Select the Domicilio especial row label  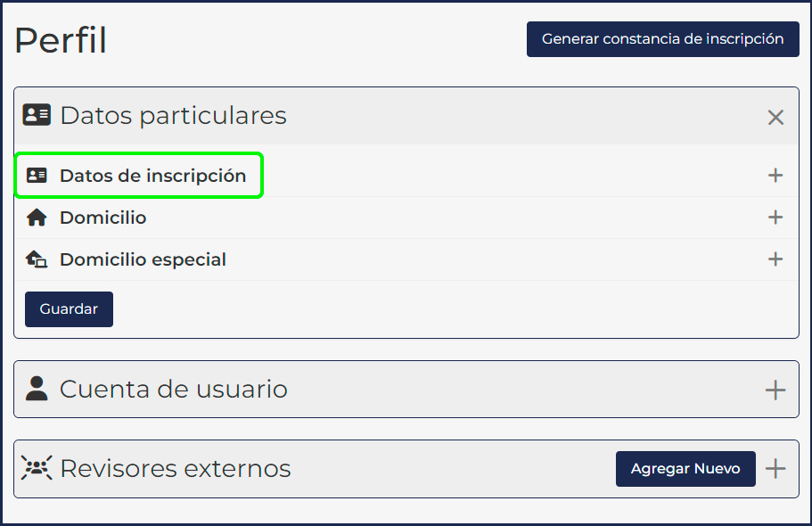coord(143,259)
